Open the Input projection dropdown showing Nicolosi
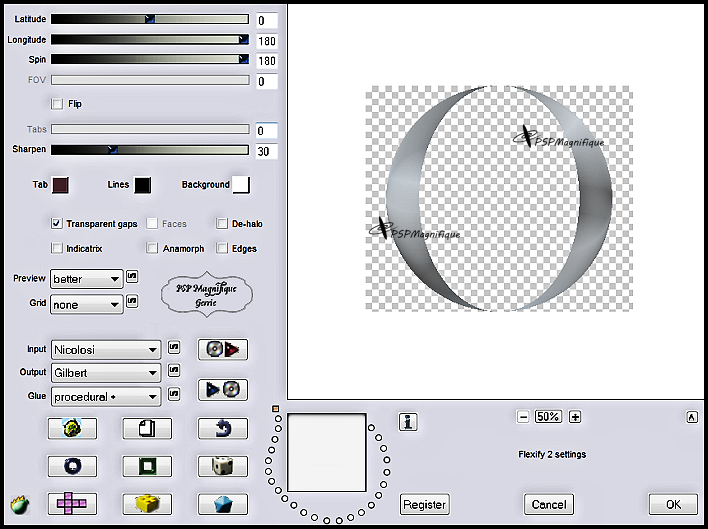The height and width of the screenshot is (529, 708). (x=105, y=349)
